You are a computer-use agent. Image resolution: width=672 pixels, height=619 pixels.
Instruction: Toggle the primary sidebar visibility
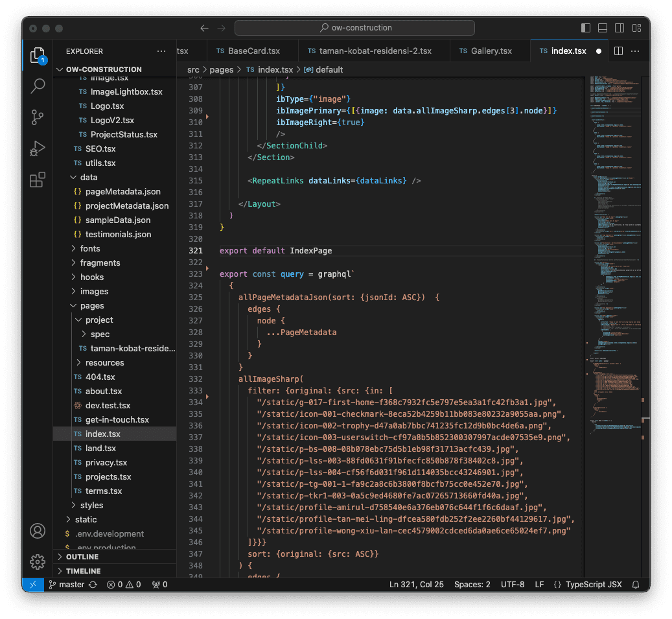[x=585, y=28]
